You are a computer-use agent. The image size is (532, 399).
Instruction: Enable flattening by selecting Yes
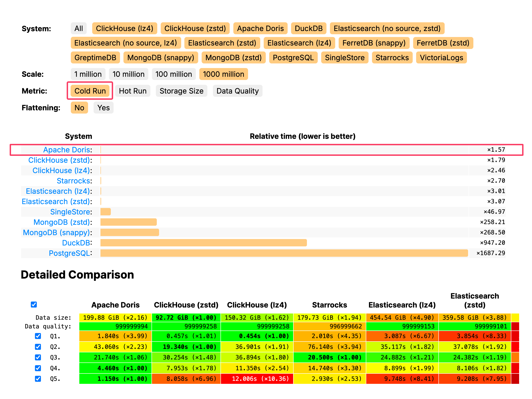click(103, 108)
